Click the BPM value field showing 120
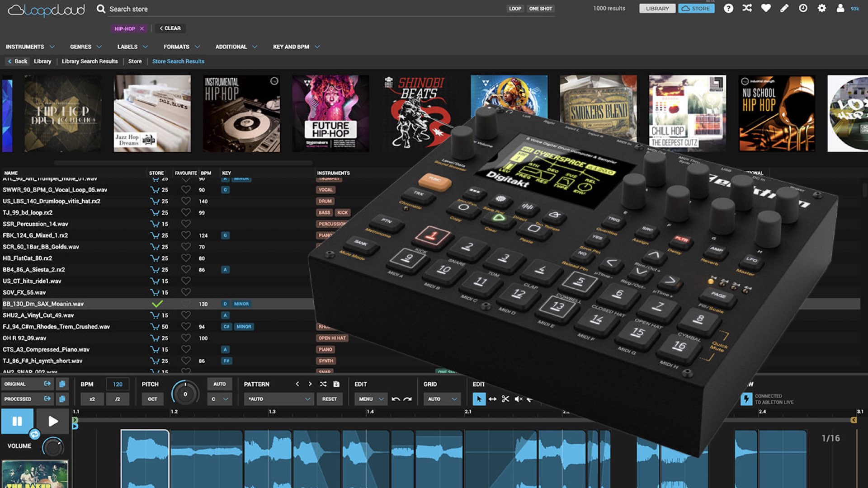Image resolution: width=868 pixels, height=488 pixels. tap(117, 384)
